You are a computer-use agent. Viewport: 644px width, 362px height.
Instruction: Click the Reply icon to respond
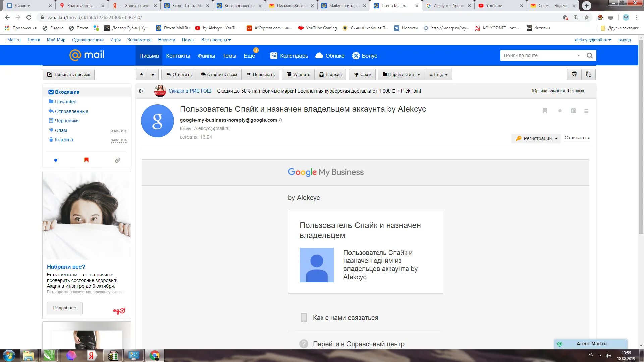point(178,74)
